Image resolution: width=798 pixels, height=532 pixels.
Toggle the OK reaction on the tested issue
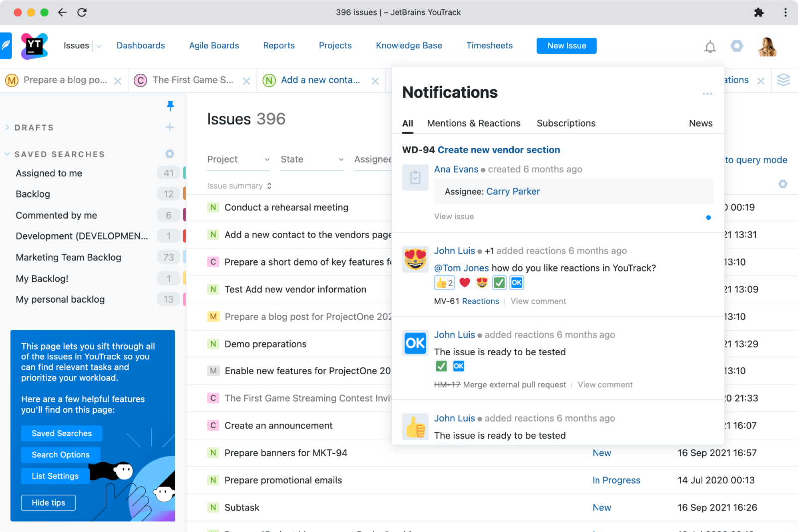pos(459,366)
